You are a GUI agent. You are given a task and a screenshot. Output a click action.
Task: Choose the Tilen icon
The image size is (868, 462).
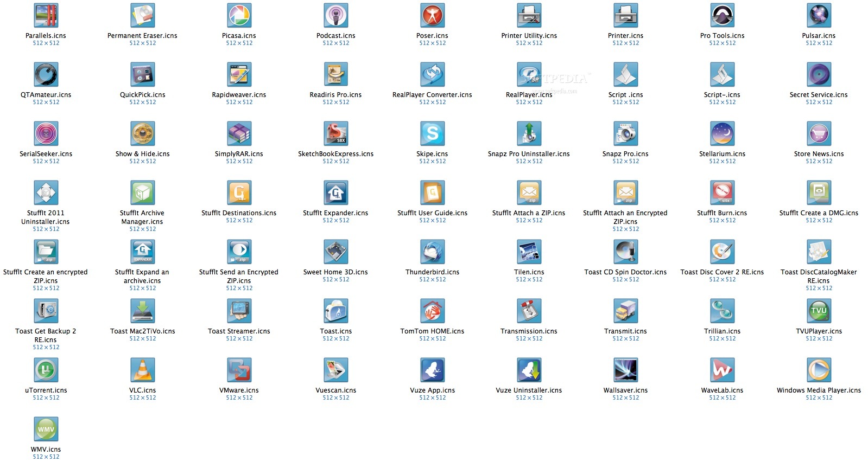point(529,252)
